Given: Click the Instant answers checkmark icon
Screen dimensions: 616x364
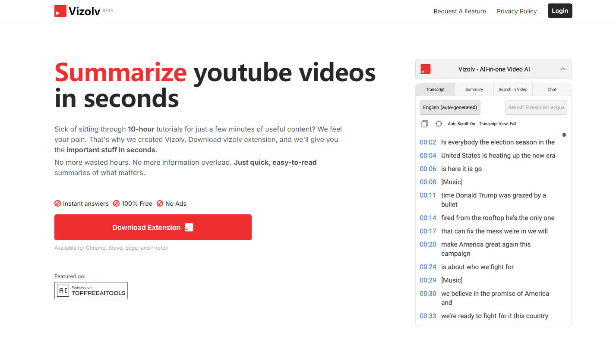Looking at the screenshot, I should (x=57, y=204).
